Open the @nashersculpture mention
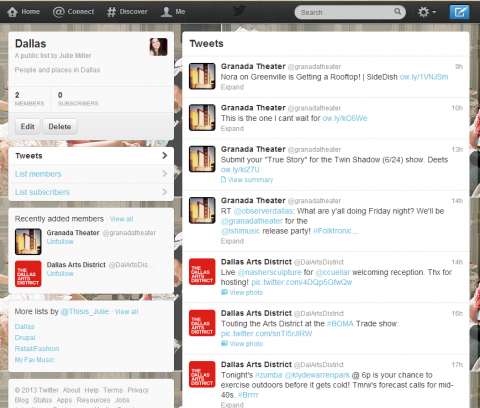The width and height of the screenshot is (480, 408). click(270, 272)
